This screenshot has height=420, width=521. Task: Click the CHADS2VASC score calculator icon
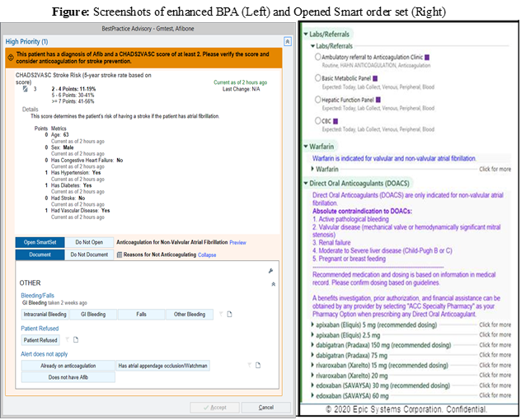(x=25, y=88)
